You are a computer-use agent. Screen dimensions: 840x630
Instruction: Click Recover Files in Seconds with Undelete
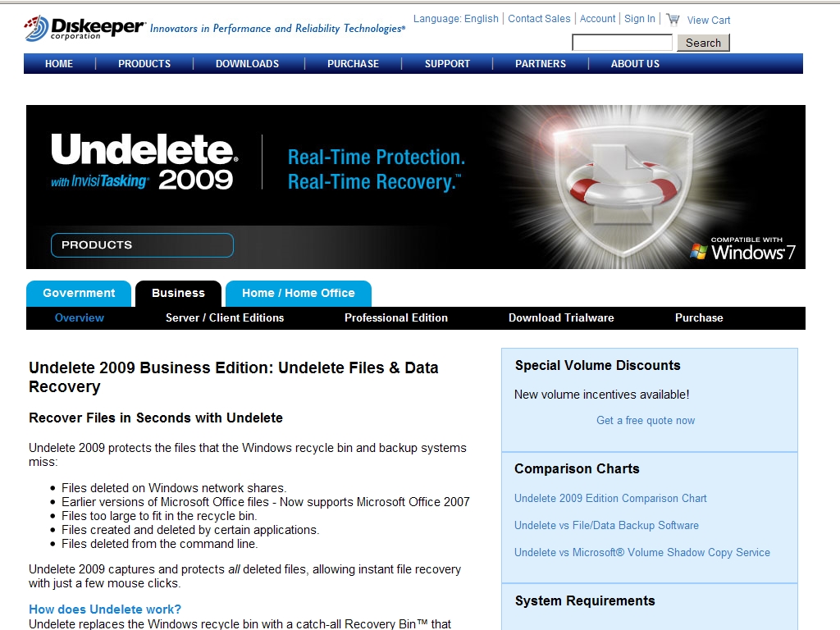coord(156,418)
